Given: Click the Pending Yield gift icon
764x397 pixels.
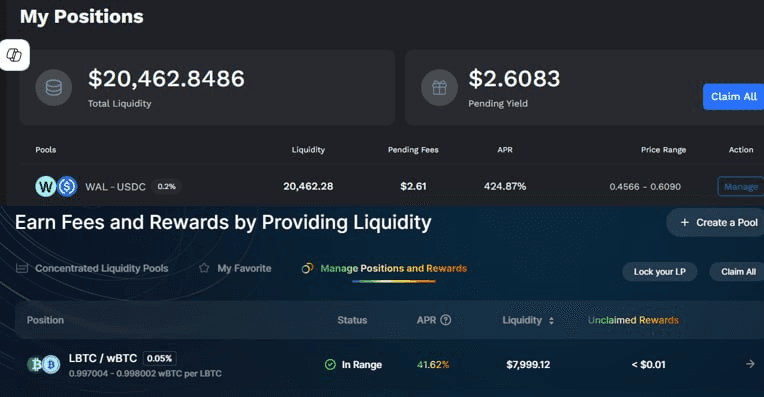Looking at the screenshot, I should [439, 88].
